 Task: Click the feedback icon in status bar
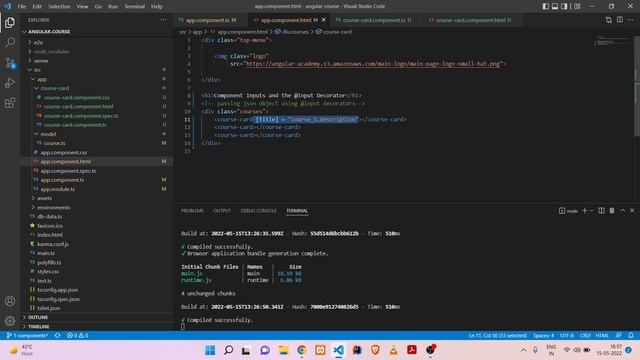(619, 336)
